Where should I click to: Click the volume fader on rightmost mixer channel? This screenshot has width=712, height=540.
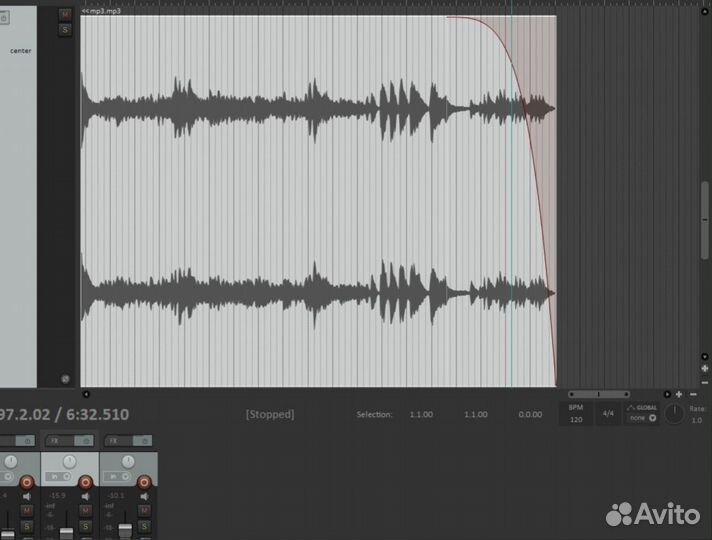point(125,528)
